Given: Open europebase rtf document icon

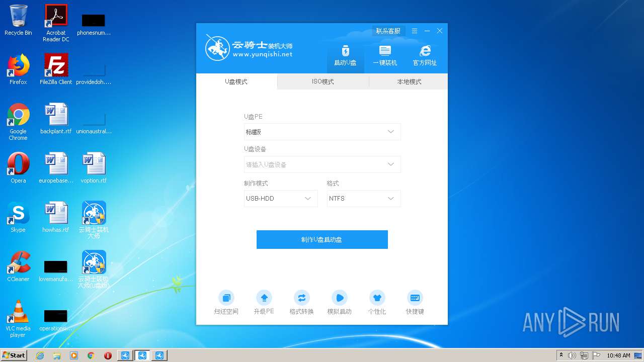Looking at the screenshot, I should [x=56, y=168].
